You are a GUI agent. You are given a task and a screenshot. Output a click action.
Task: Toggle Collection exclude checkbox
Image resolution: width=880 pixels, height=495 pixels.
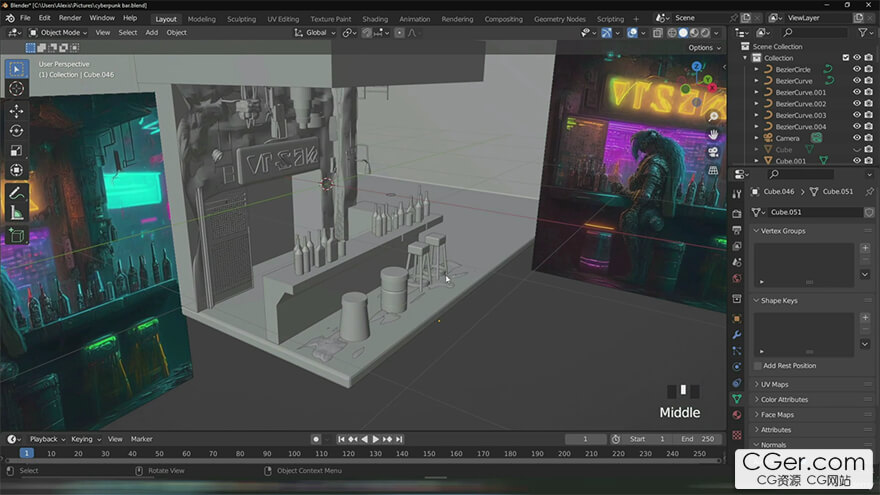[x=846, y=58]
